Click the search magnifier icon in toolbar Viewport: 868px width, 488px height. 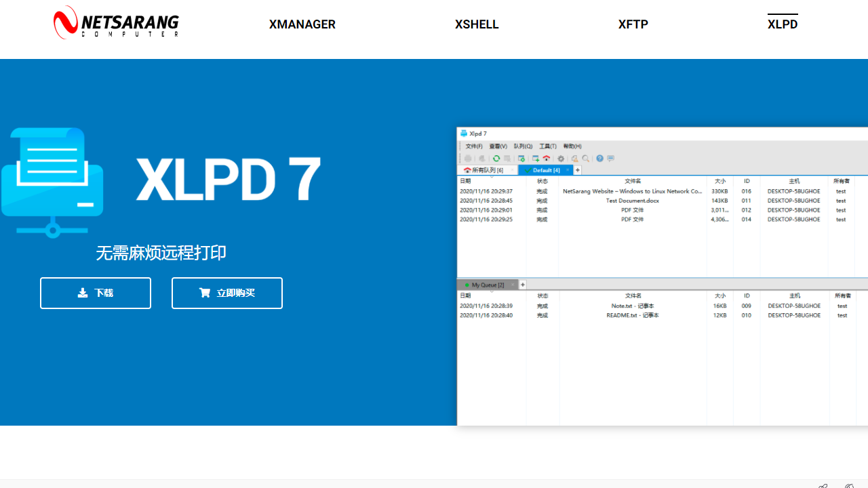click(x=585, y=159)
